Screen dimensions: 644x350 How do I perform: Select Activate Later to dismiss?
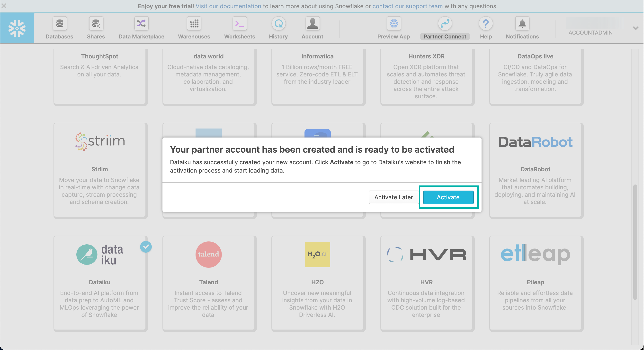click(x=393, y=197)
